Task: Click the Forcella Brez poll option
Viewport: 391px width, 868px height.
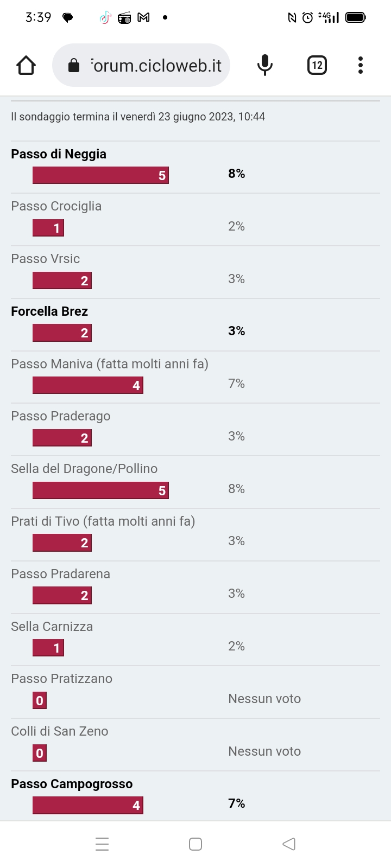Action: (49, 311)
